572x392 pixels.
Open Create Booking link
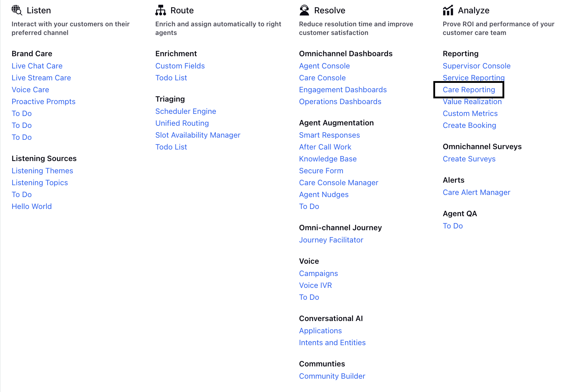(x=469, y=125)
